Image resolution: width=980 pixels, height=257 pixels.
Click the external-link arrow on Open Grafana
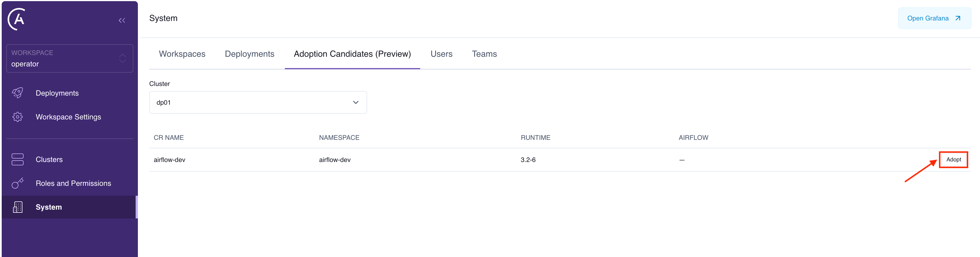pyautogui.click(x=958, y=18)
